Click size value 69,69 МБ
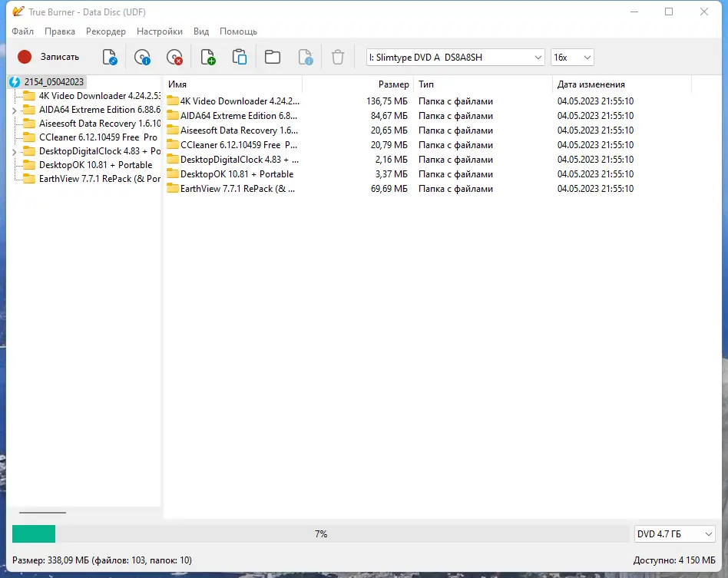The width and height of the screenshot is (728, 578). pyautogui.click(x=389, y=189)
